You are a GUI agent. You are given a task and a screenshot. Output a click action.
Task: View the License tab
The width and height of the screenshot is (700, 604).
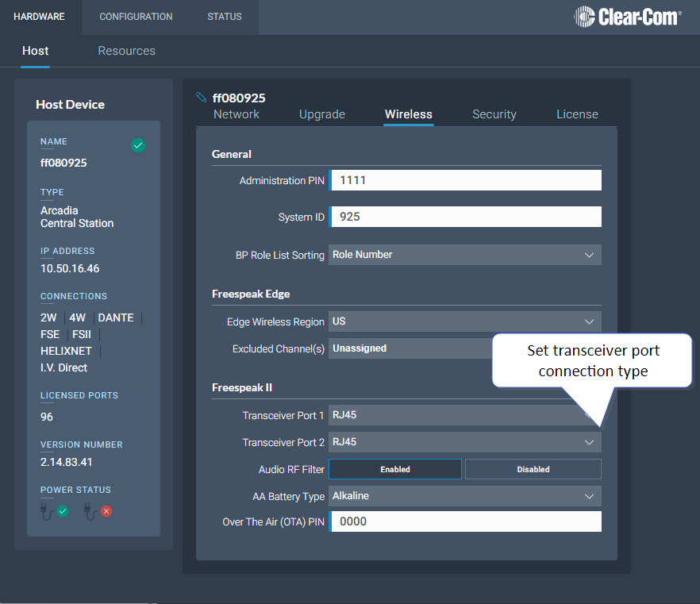577,114
